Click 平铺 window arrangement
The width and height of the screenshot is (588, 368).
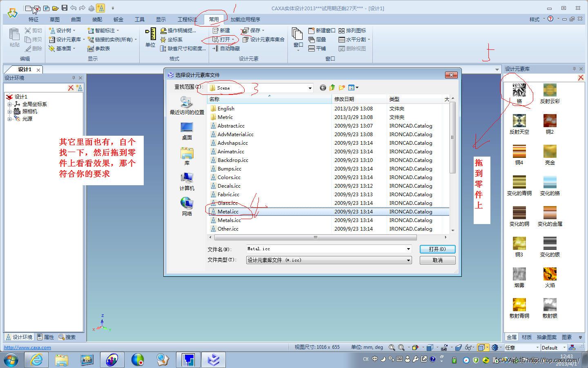click(317, 48)
